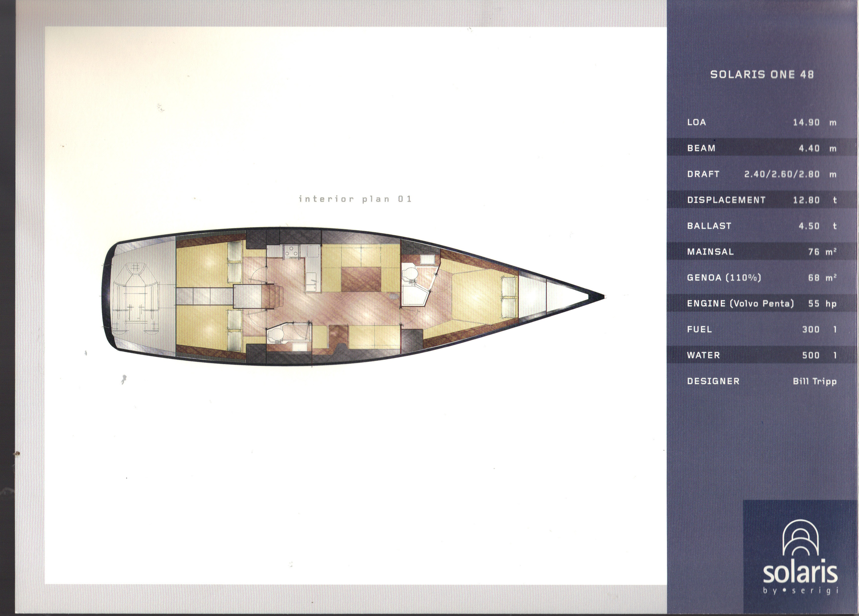Click the LOA label
Screen dimensions: 859x616
pos(697,122)
